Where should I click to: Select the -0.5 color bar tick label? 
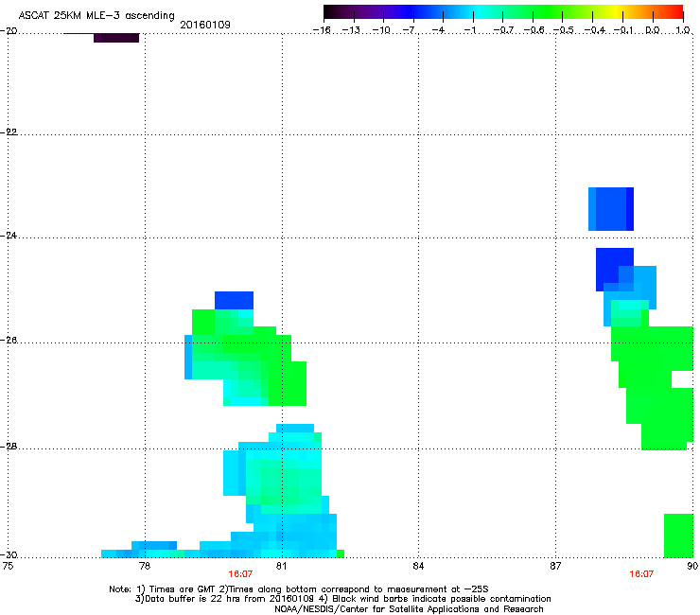(x=563, y=30)
